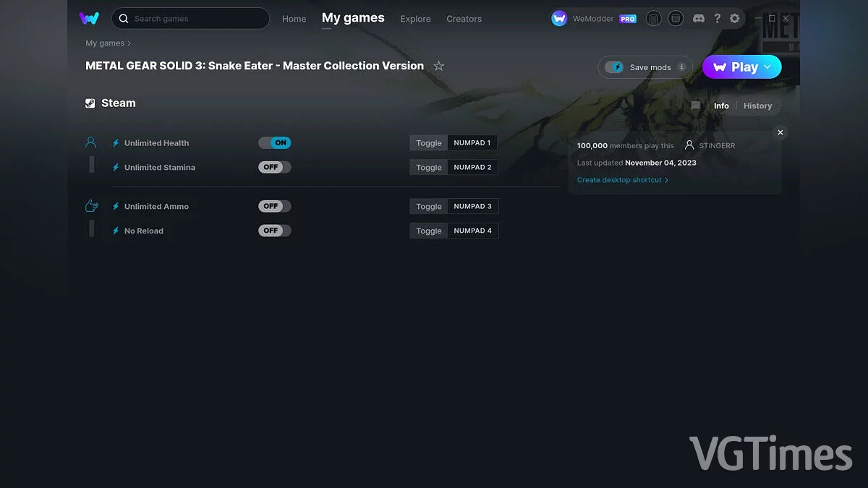Image resolution: width=868 pixels, height=488 pixels.
Task: Enable the Unlimited Ammo toggle
Action: coord(275,207)
